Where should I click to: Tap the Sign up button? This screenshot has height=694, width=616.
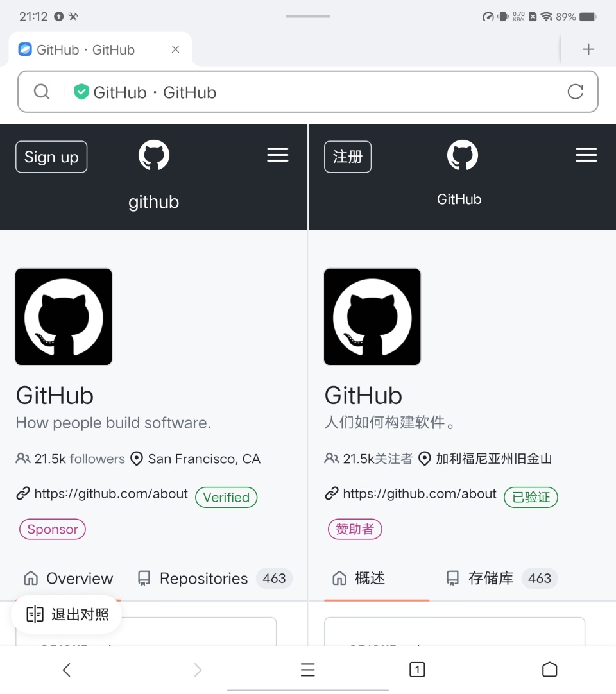[51, 157]
